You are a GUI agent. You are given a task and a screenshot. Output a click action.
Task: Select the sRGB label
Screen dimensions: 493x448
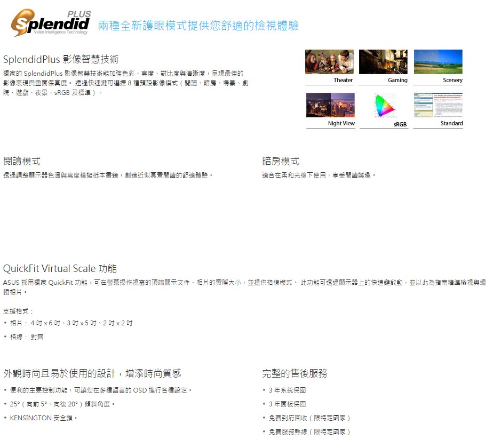tap(400, 124)
